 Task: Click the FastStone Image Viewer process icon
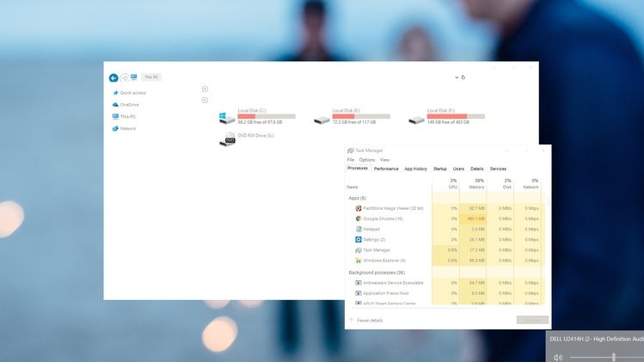coord(359,208)
